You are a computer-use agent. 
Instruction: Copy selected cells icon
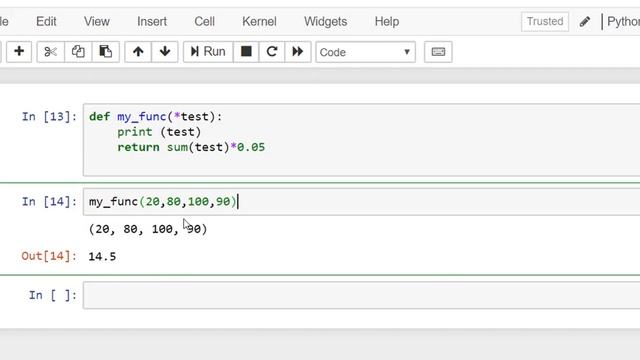point(78,52)
